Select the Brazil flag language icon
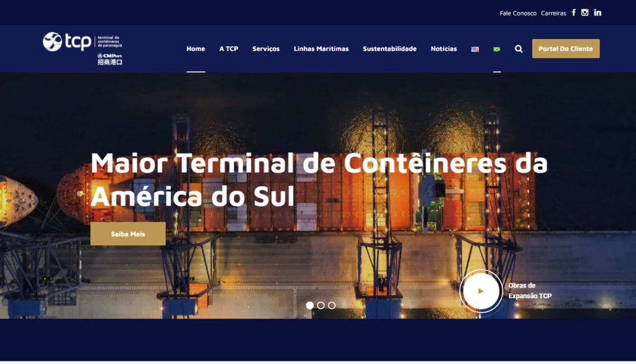636x364 pixels. [x=497, y=49]
